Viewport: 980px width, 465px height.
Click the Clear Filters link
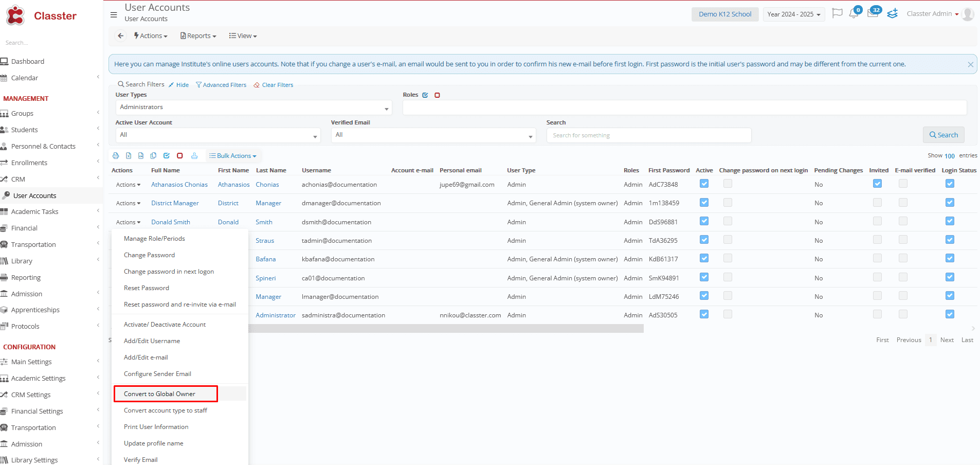tap(274, 85)
